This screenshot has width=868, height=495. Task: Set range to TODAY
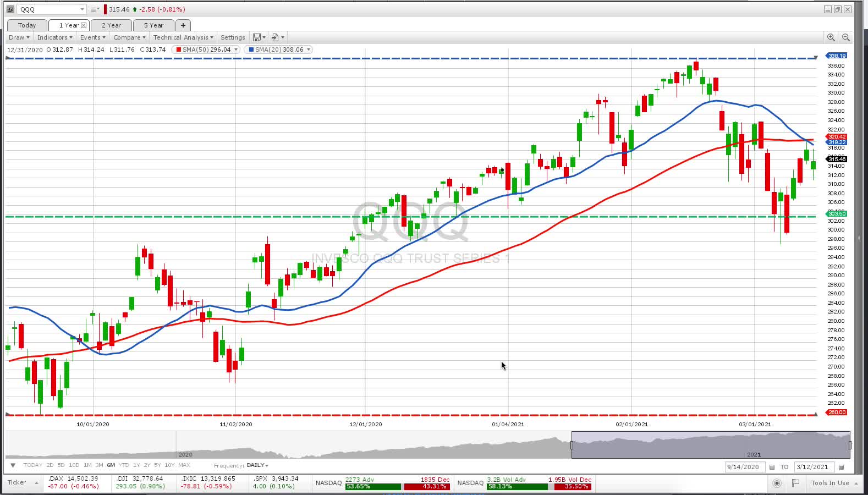pos(32,465)
